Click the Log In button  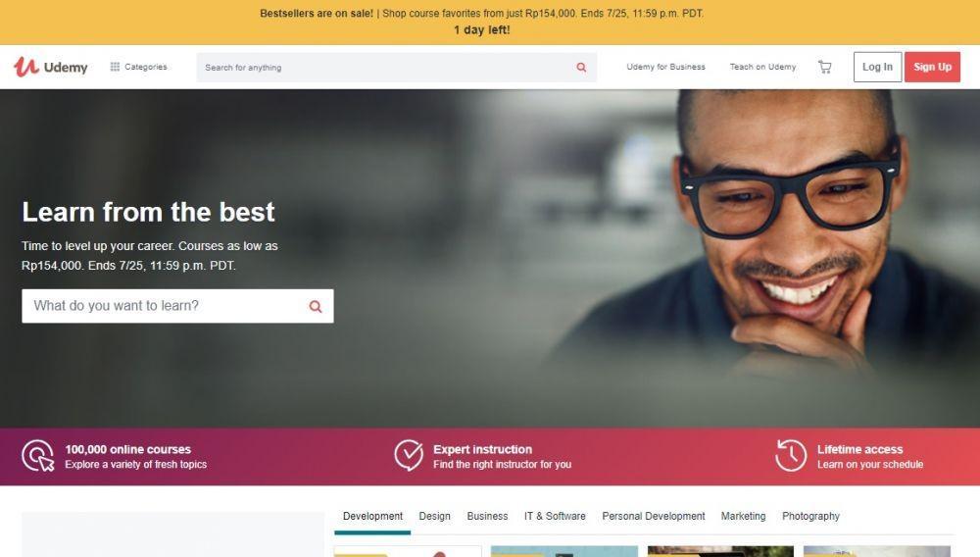877,67
